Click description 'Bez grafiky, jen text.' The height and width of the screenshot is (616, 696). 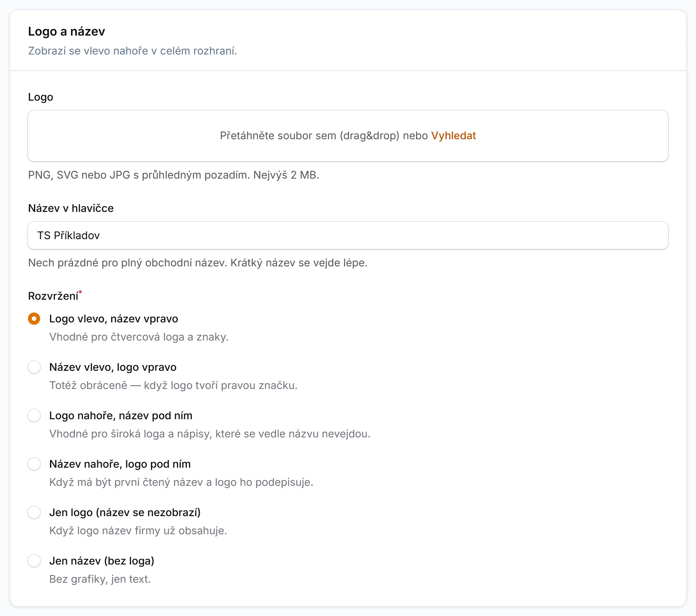(x=100, y=579)
